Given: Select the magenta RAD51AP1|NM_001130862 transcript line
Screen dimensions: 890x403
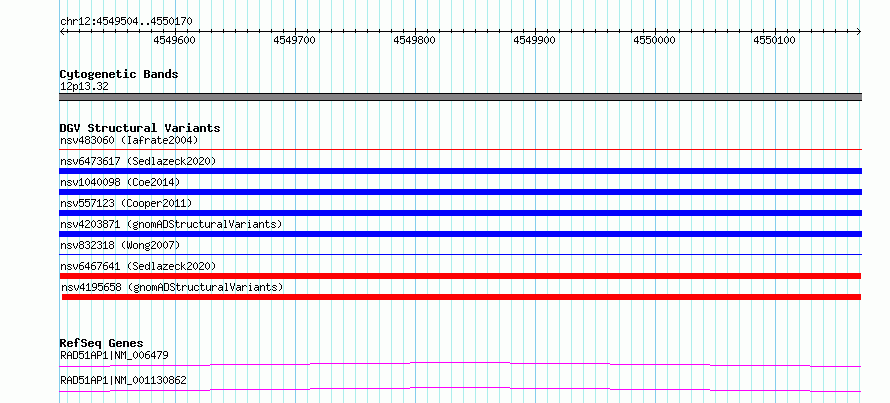Looking at the screenshot, I should pos(460,389).
